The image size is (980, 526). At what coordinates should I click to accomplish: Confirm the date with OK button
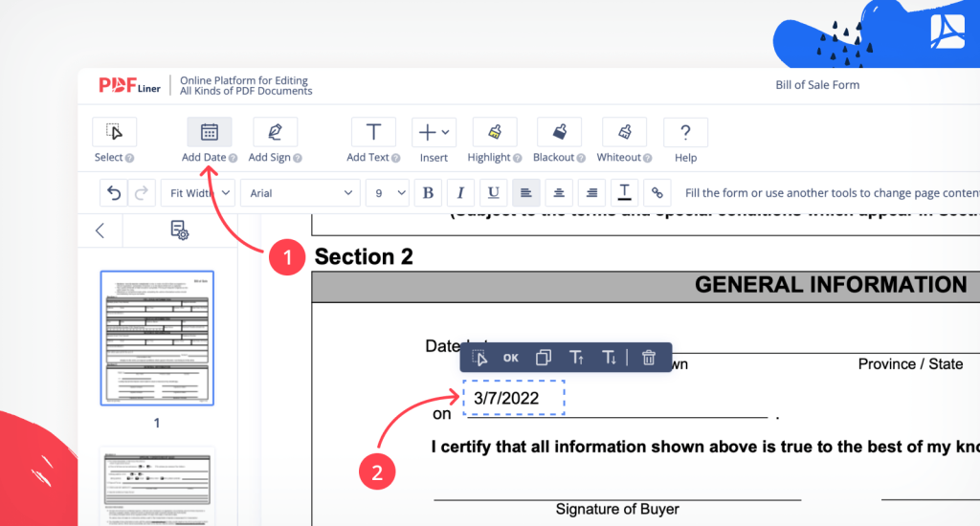pyautogui.click(x=511, y=358)
